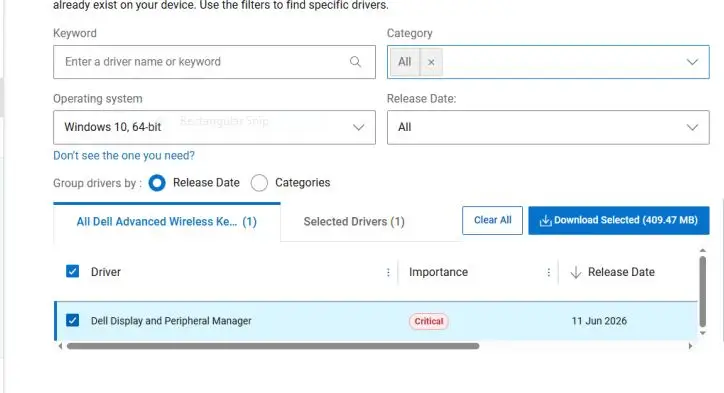Viewport: 724px width, 393px height.
Task: Click the Importance column header
Action: 438,272
